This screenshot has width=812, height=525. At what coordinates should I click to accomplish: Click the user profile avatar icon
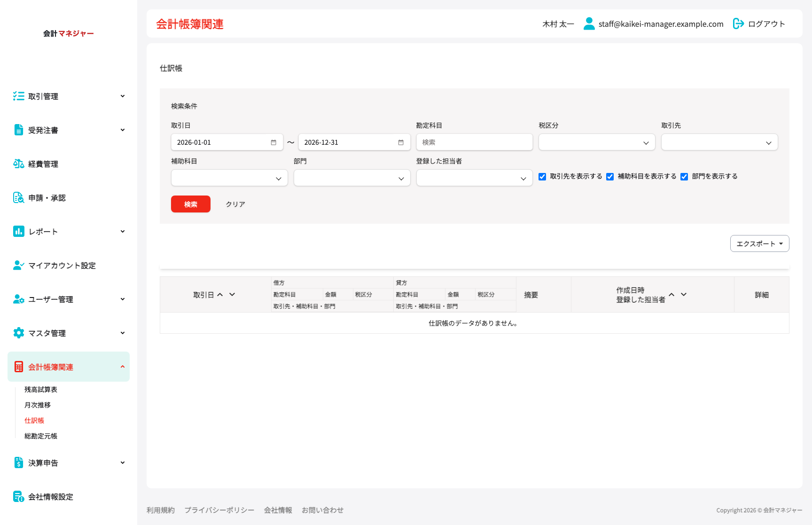[x=589, y=24]
